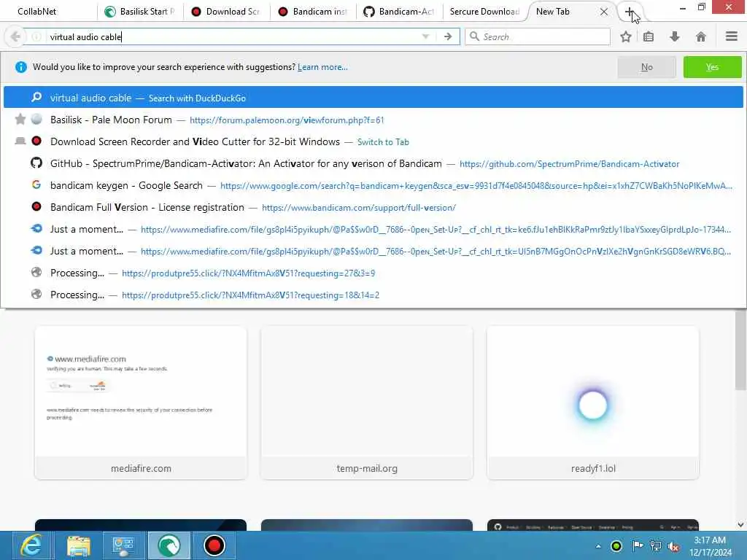747x560 pixels.
Task: Click the bookmark star icon
Action: coord(625,36)
